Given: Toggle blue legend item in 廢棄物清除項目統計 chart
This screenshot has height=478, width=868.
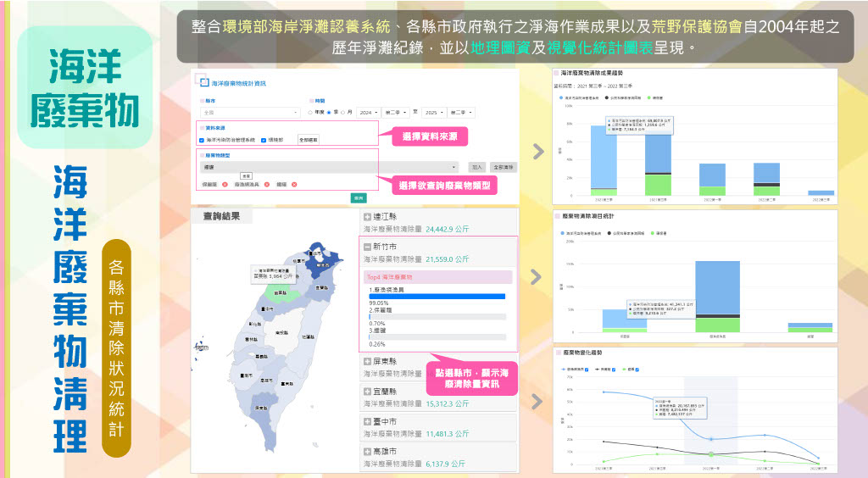Looking at the screenshot, I should (x=581, y=233).
